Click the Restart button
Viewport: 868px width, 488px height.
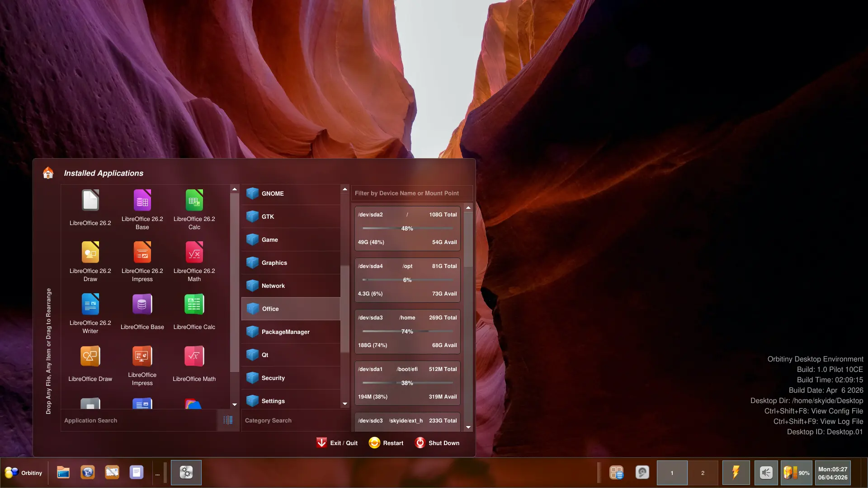click(x=386, y=443)
